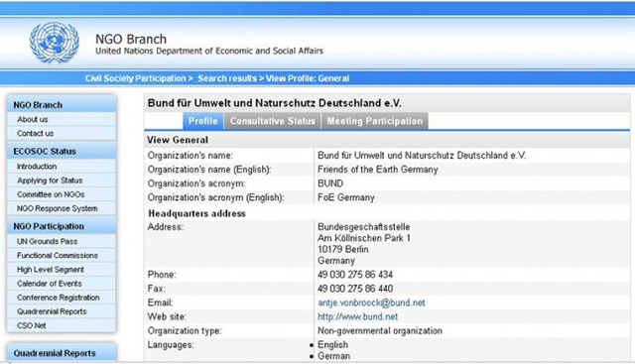Viewport: 635px width, 364px height.
Task: Click the United Nations emblem logo
Action: (54, 42)
